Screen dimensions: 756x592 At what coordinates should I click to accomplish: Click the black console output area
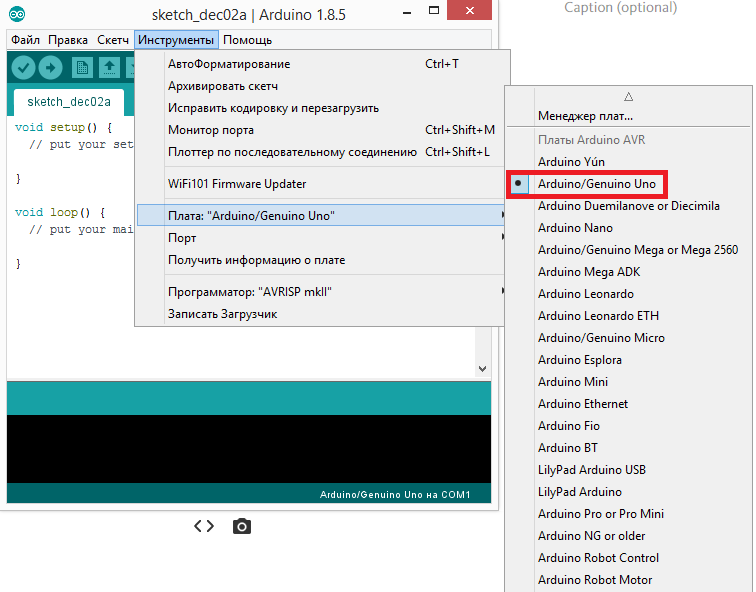[249, 449]
